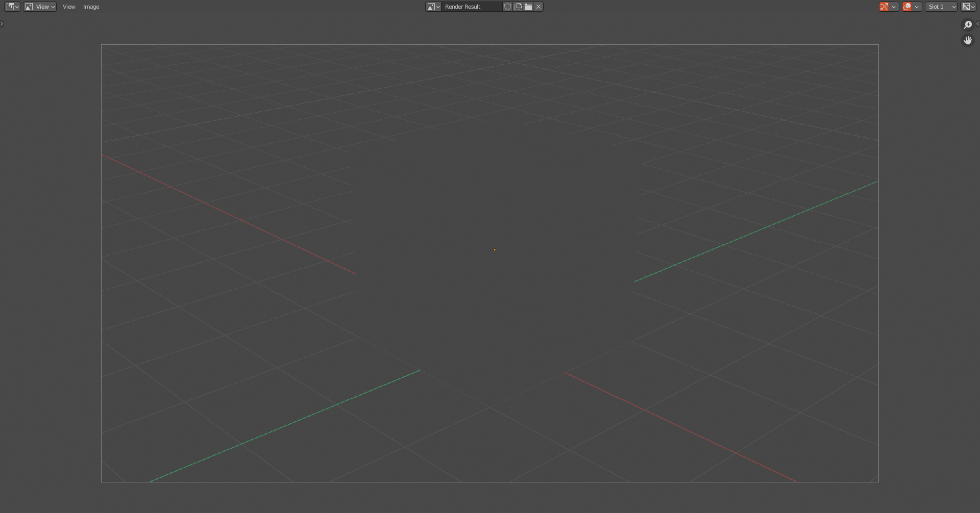
Task: Expand the left sidebar with the arrow
Action: [2, 23]
